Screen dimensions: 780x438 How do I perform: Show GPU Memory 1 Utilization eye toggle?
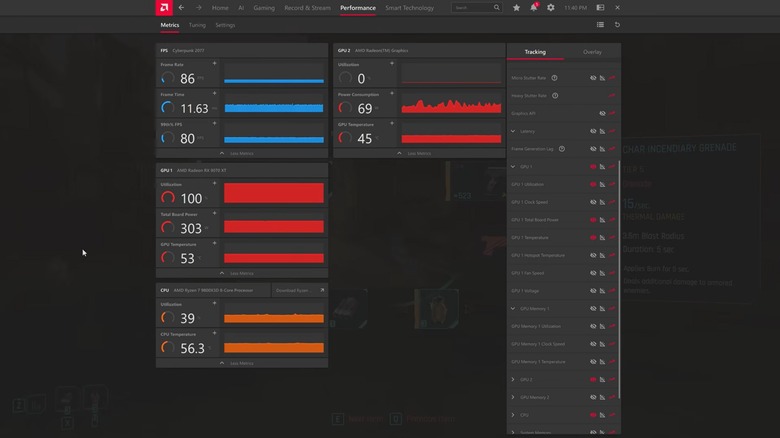(x=593, y=326)
